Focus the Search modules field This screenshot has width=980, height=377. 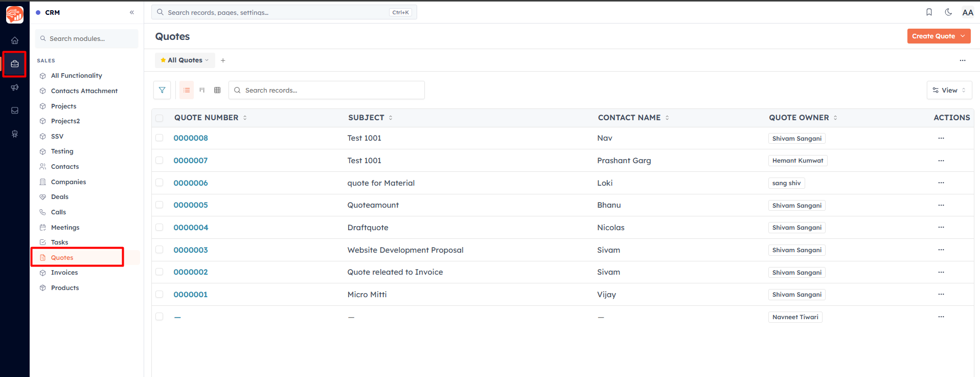tap(87, 38)
